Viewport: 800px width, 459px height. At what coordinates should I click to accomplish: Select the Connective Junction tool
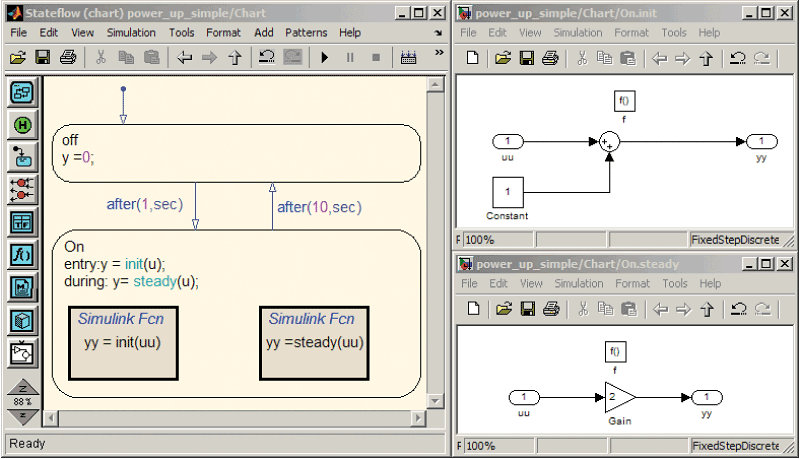click(x=22, y=189)
